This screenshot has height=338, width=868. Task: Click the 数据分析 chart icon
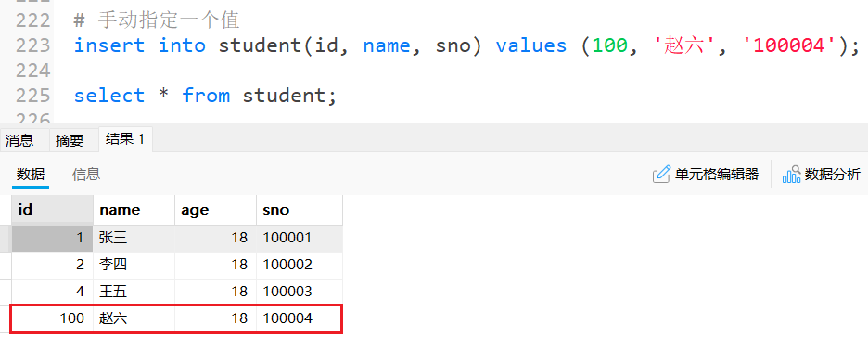tap(792, 175)
